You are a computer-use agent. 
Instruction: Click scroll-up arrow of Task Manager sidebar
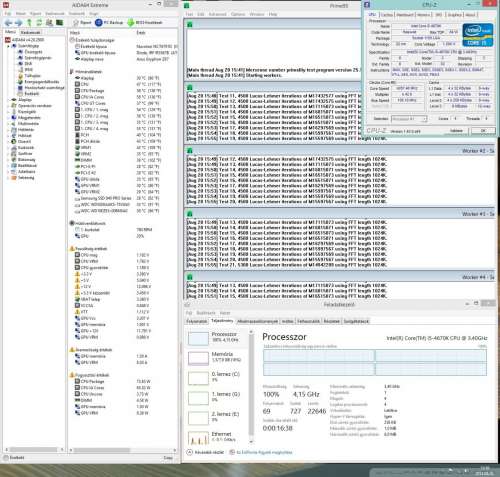coord(251,332)
